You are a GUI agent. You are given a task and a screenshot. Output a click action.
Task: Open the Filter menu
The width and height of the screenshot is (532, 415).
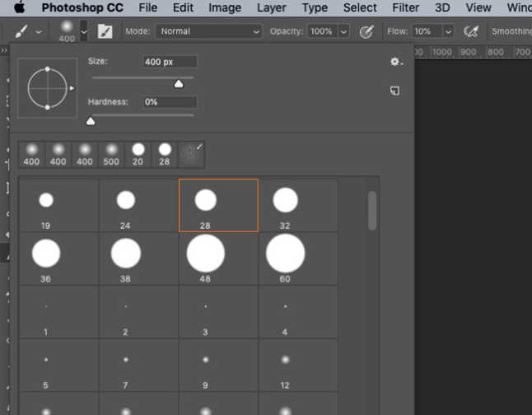point(406,7)
